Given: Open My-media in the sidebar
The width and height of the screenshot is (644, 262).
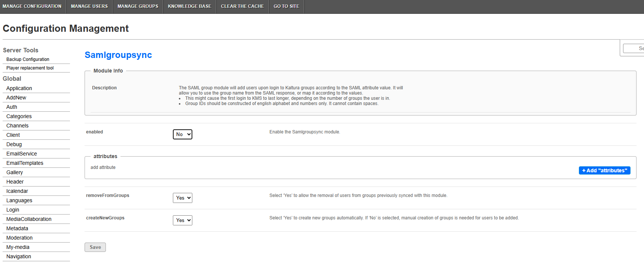Looking at the screenshot, I should [18, 247].
